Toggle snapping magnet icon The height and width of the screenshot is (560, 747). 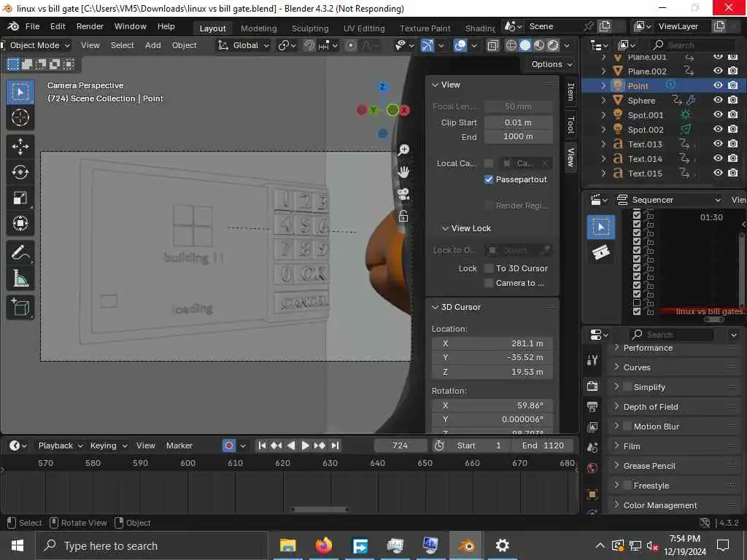pyautogui.click(x=309, y=45)
